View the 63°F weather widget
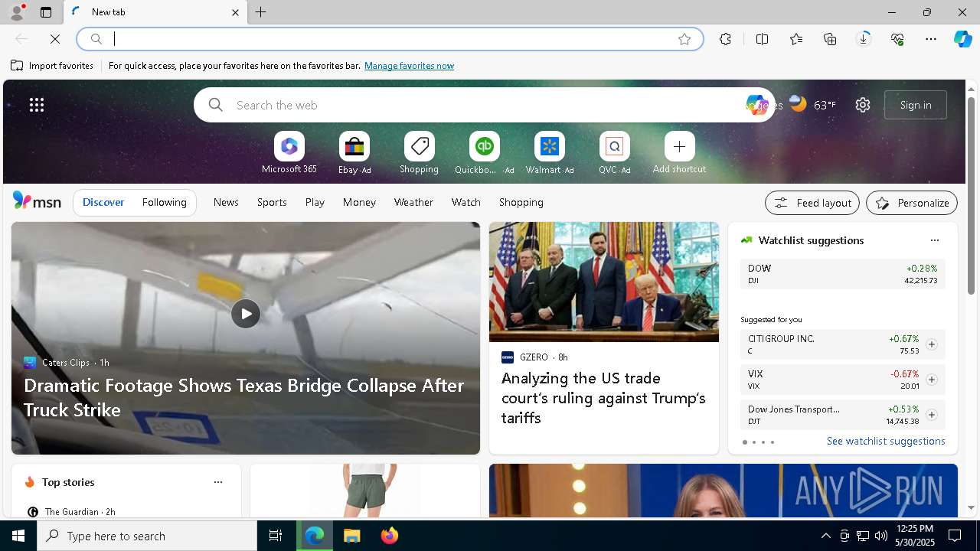980x551 pixels. click(x=812, y=105)
